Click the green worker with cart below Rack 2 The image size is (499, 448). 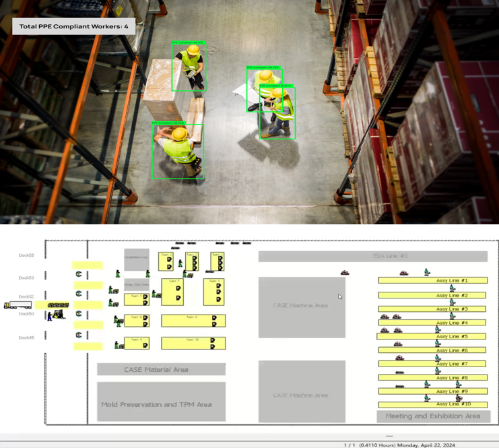pos(187,274)
